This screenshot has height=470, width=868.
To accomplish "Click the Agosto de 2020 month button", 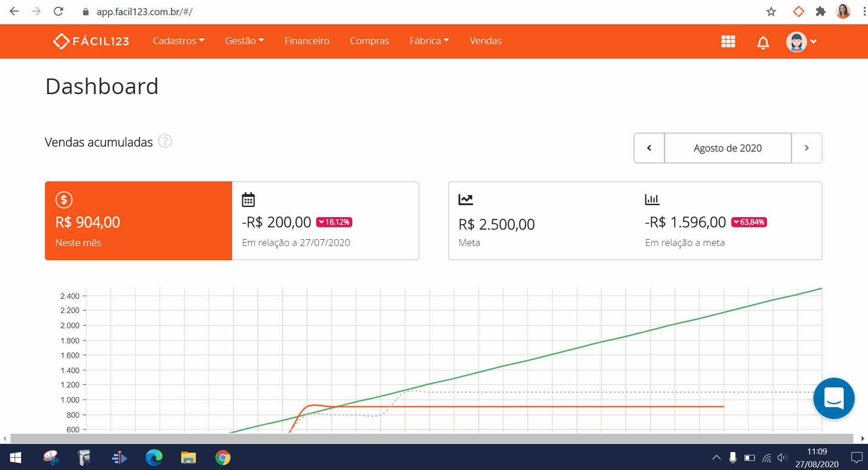I will click(728, 148).
